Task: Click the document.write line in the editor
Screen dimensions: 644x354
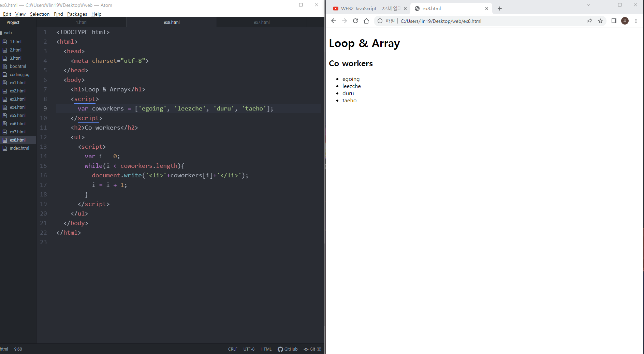Action: (170, 175)
